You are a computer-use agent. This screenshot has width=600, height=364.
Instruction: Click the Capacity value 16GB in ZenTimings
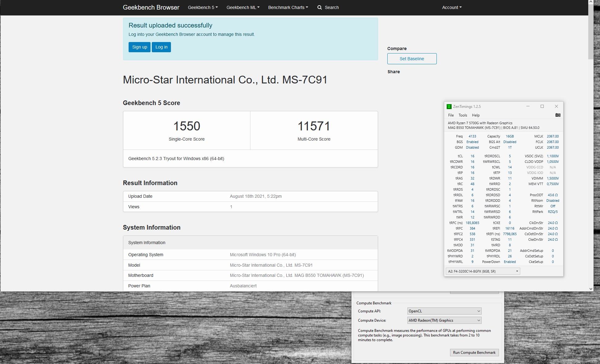pyautogui.click(x=510, y=136)
